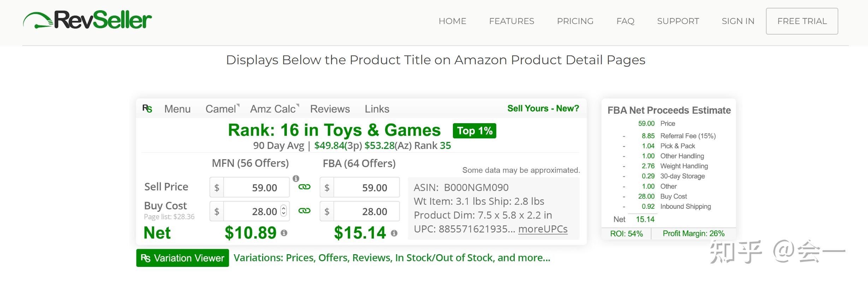Open the Variation Viewer button
Screen dimensions: 868x287
[183, 258]
